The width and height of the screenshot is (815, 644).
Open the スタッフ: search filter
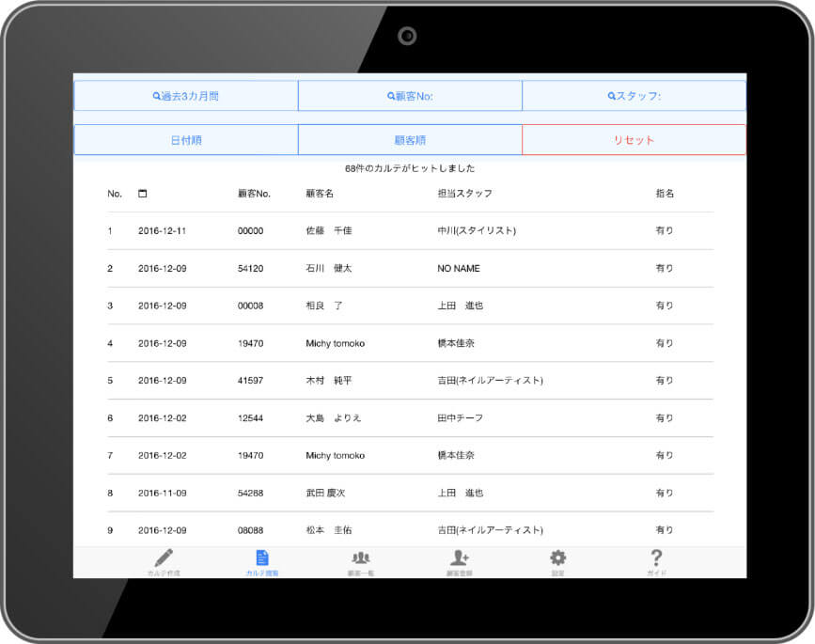point(635,96)
